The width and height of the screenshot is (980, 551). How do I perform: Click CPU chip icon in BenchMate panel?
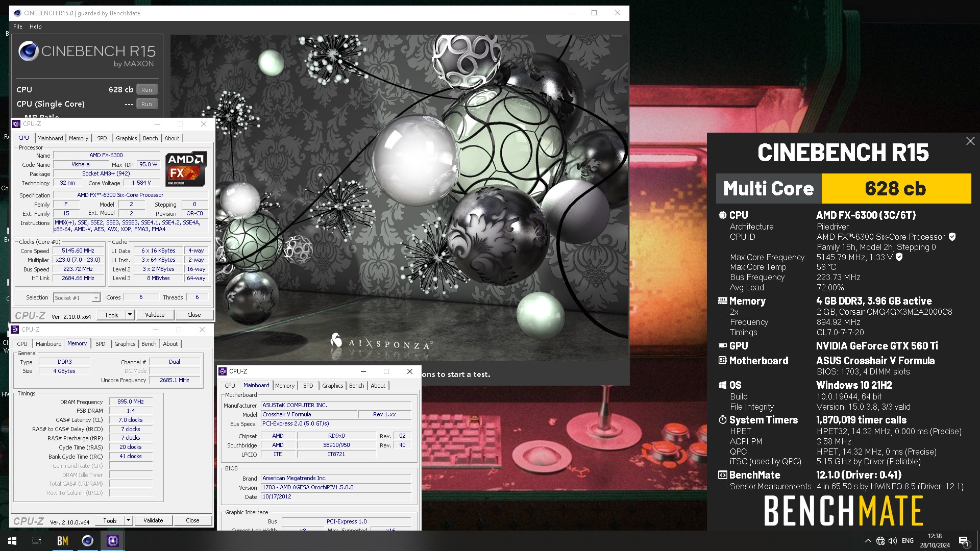[x=723, y=215]
